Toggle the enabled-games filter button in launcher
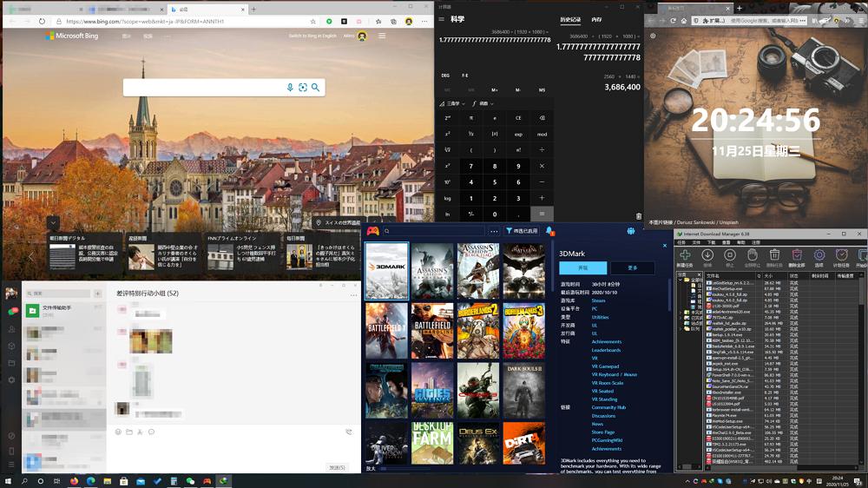This screenshot has height=488, width=868. [x=522, y=231]
